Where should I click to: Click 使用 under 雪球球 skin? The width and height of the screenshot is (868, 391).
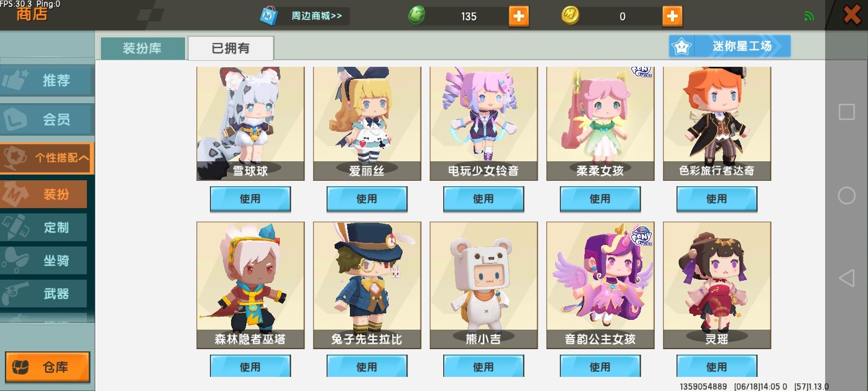tap(250, 199)
